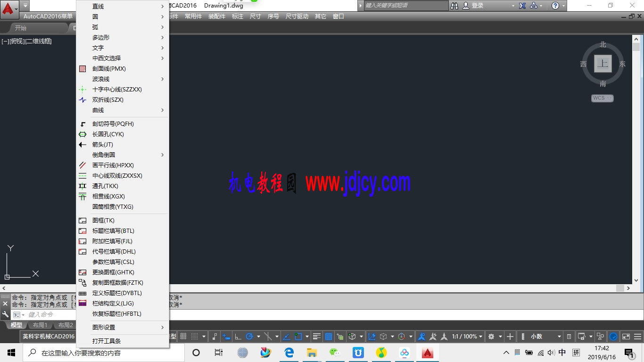Choose 打开工具条 at menu bottom

point(123,341)
